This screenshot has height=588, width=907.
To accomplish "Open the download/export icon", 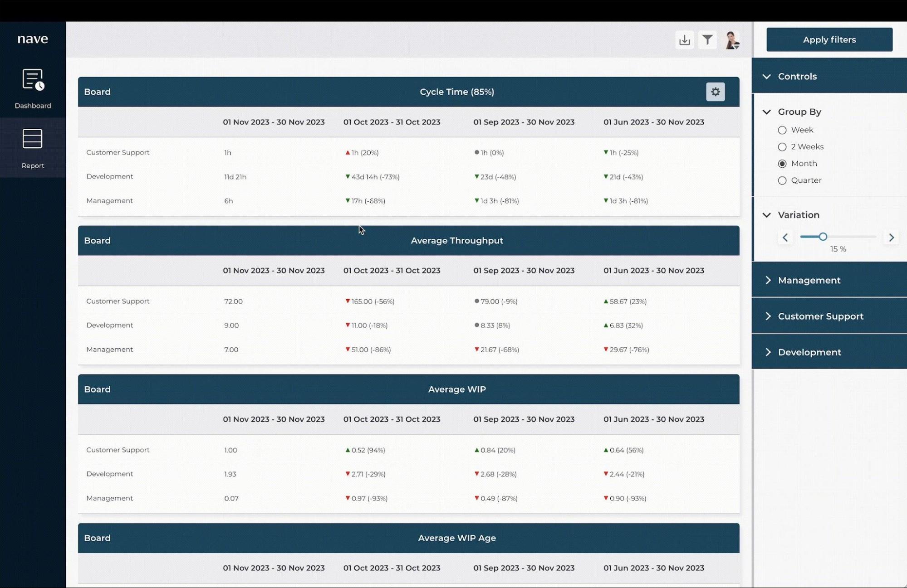I will (685, 40).
